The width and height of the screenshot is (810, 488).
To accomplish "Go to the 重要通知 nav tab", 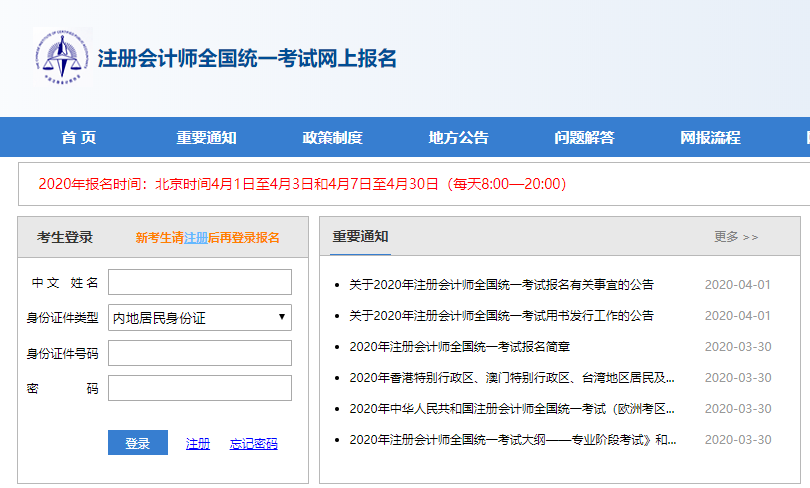I will [x=206, y=138].
